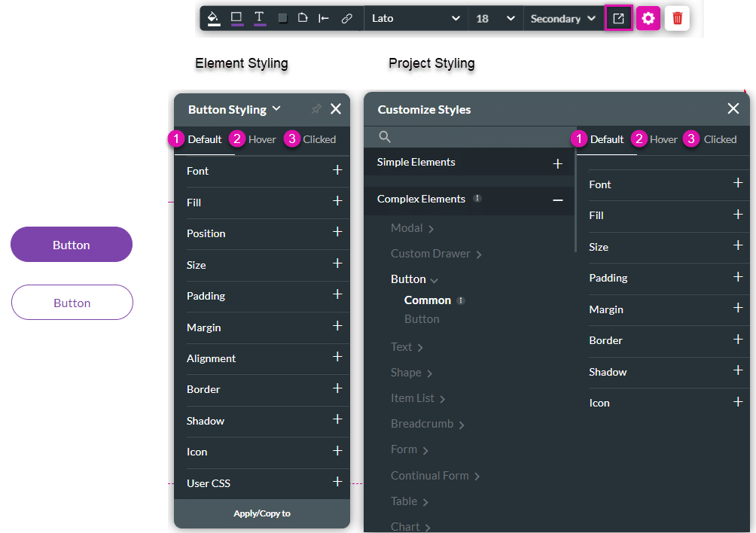Viewport: 756px width, 533px height.
Task: Click the search icon in Customize Styles
Action: [x=385, y=137]
